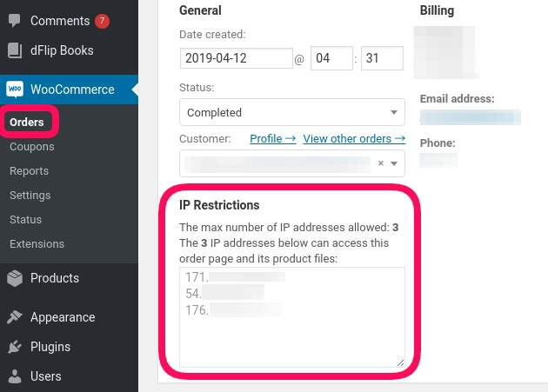Viewport: 548px width, 392px height.
Task: Click the Products box icon
Action: tap(15, 278)
